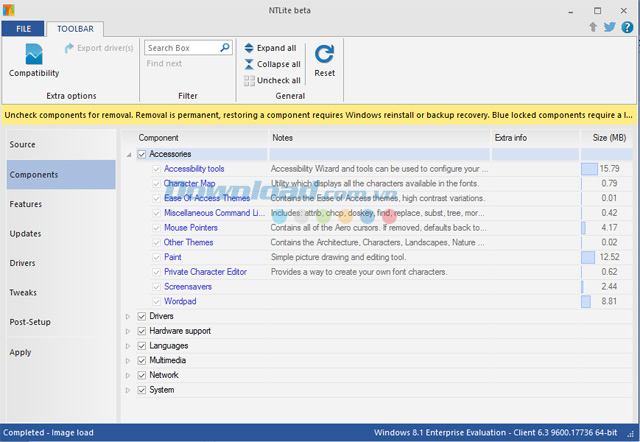
Task: Expand the Drivers component group
Action: (x=128, y=316)
